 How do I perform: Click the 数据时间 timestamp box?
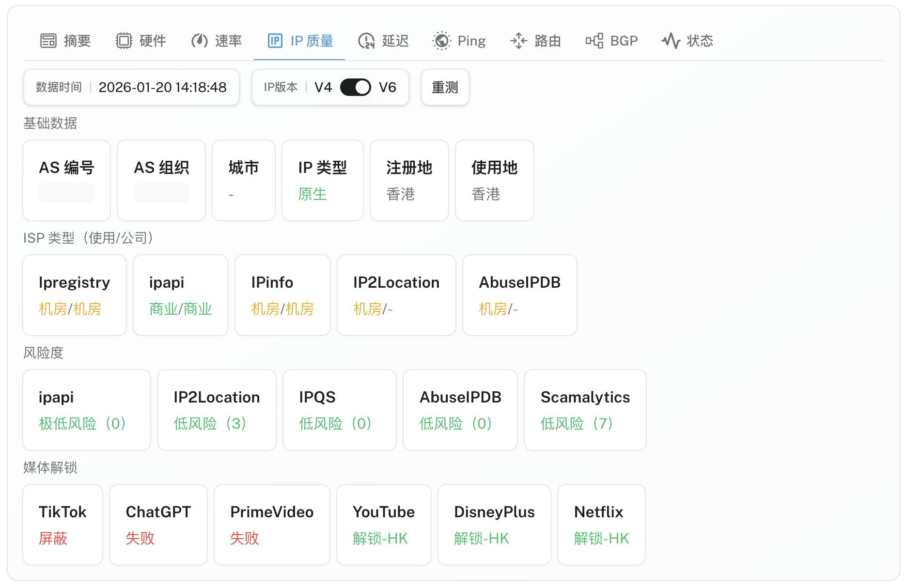pos(131,87)
